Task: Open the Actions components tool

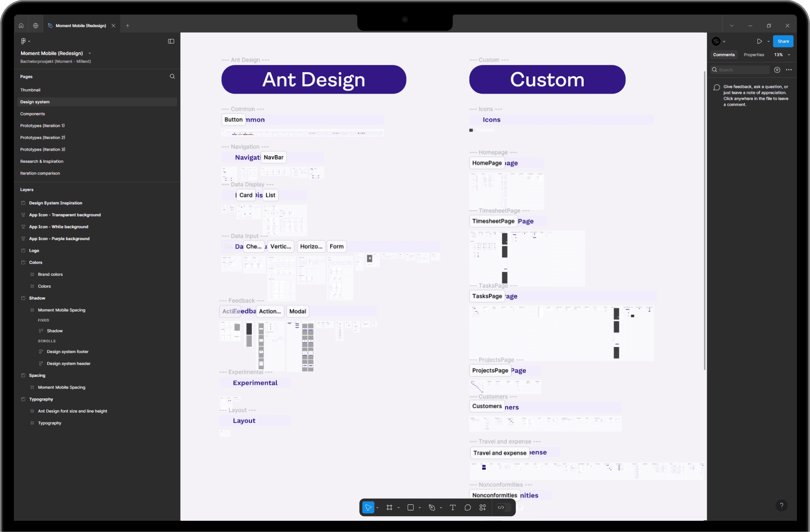Action: pos(483,507)
